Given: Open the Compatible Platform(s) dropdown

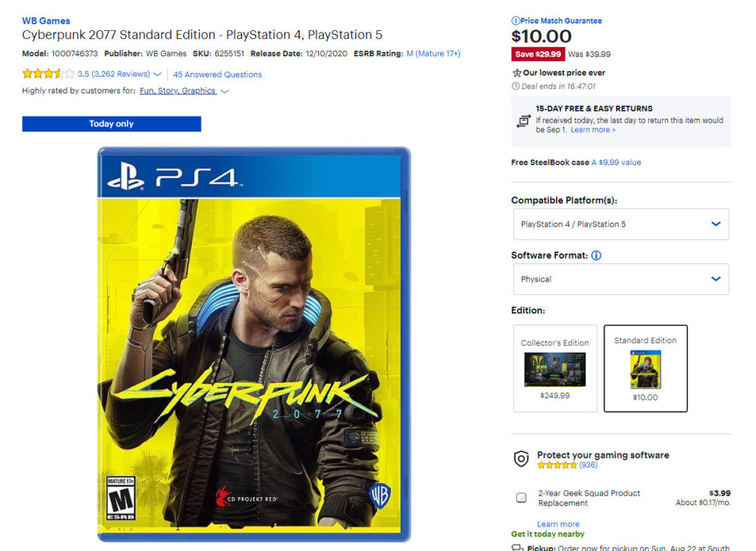Looking at the screenshot, I should 621,224.
